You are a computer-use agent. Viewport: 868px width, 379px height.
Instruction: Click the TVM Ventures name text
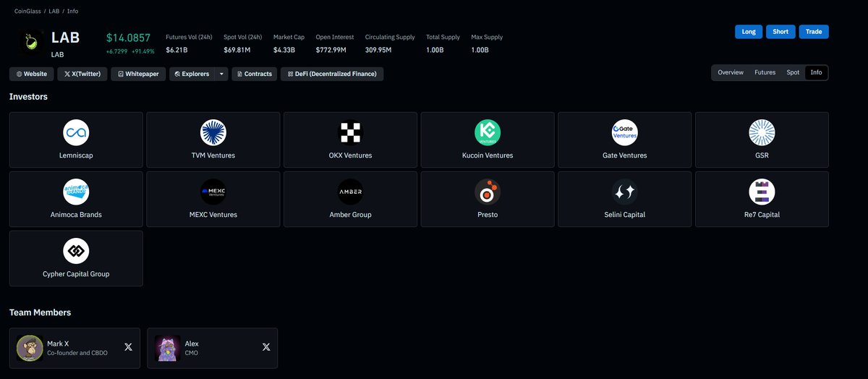(213, 156)
